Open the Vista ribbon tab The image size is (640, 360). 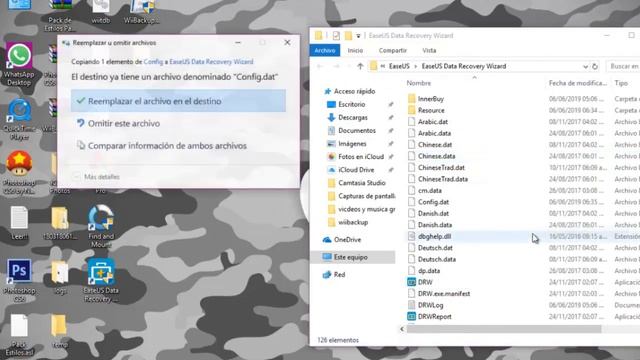429,50
